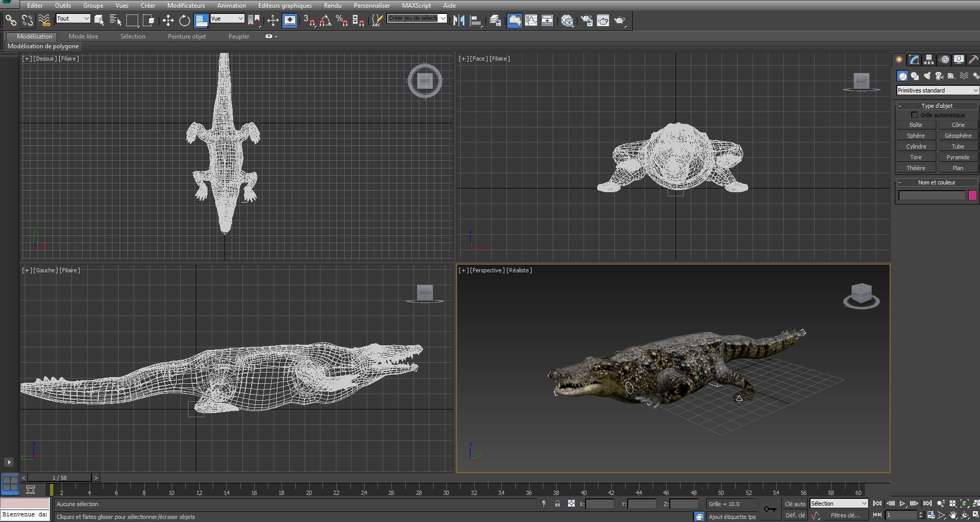Screen dimensions: 980x522
Task: Click the 3D Snaps toggle icon
Action: [309, 21]
